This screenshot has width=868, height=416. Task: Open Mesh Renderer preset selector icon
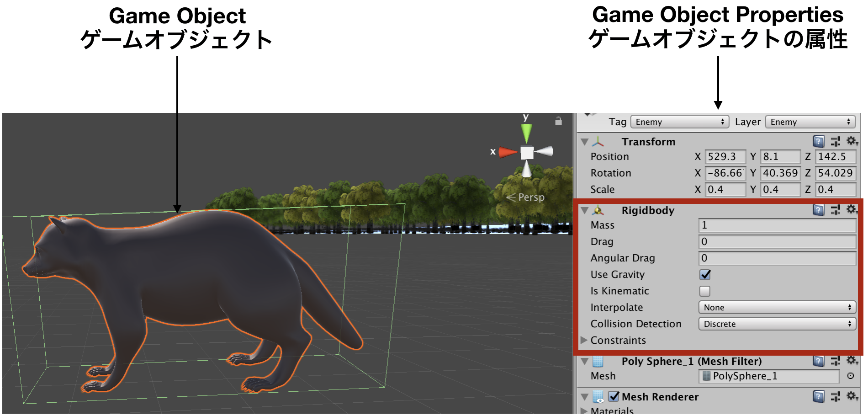point(836,396)
